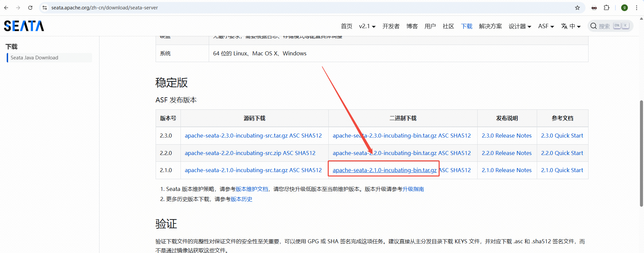Download apache-seata-2.2.0-incubating-src.zip

[233, 153]
